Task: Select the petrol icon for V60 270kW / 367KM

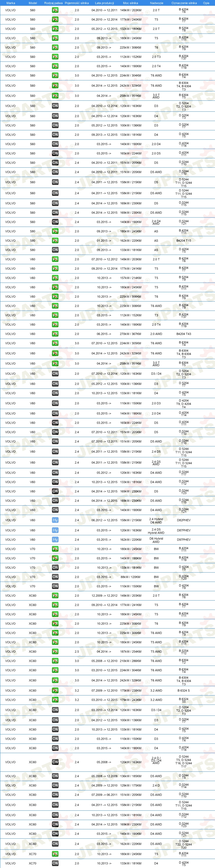Action: pos(55,334)
